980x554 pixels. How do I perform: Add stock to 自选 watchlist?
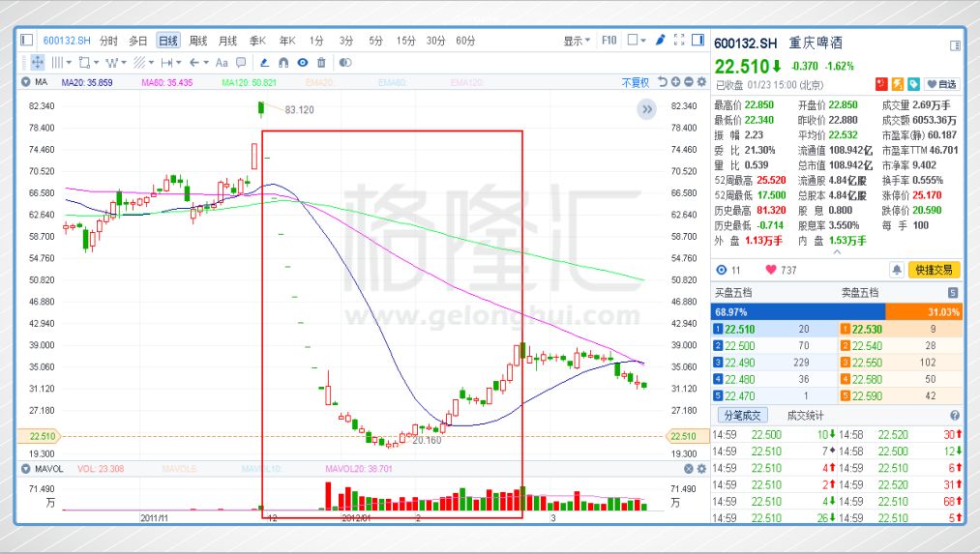coord(942,84)
